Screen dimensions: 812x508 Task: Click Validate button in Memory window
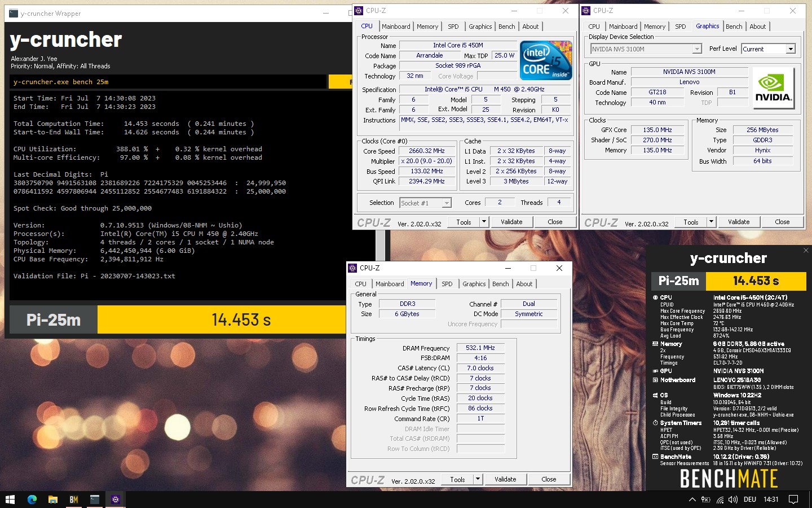click(x=505, y=479)
